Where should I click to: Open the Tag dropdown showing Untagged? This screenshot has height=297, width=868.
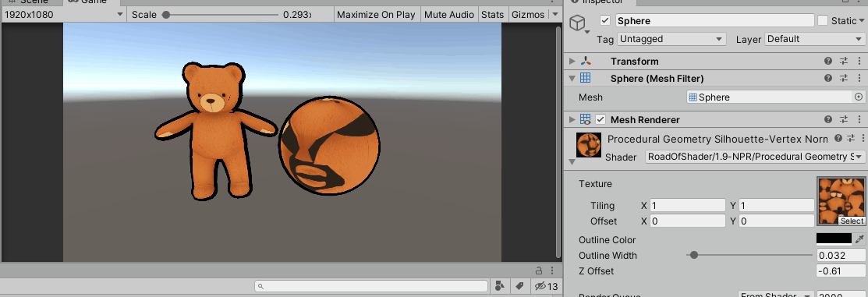(671, 39)
